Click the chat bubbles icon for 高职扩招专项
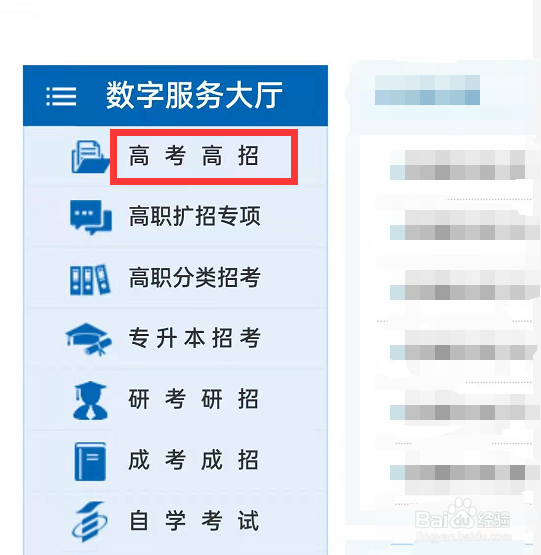Screen dimensions: 541x555 pyautogui.click(x=91, y=217)
